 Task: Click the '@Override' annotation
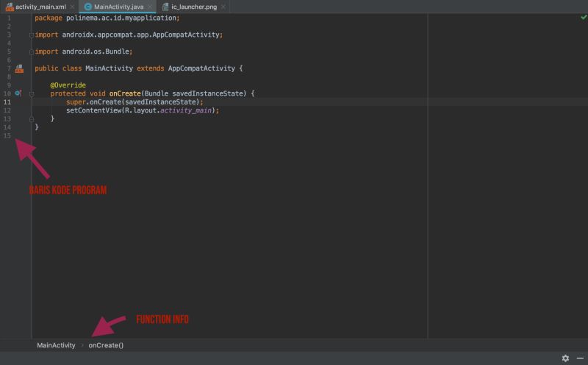(x=68, y=85)
